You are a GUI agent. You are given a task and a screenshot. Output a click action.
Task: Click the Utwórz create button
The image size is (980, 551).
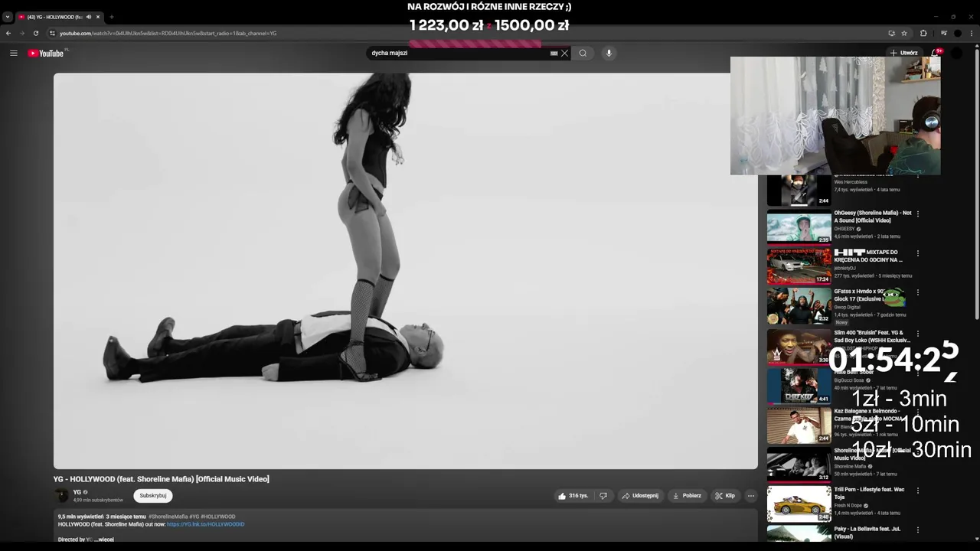point(903,53)
